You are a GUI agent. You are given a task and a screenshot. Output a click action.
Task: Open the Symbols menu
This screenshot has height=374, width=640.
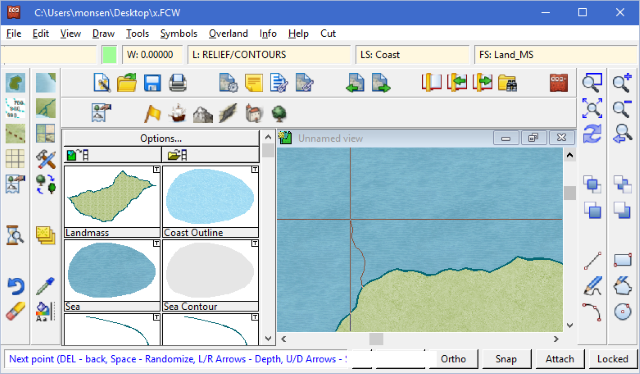pos(179,33)
